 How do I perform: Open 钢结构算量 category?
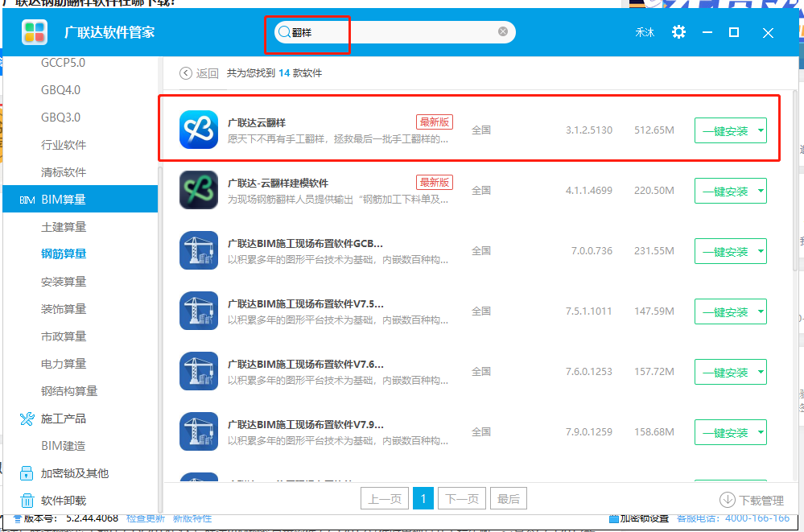[69, 391]
